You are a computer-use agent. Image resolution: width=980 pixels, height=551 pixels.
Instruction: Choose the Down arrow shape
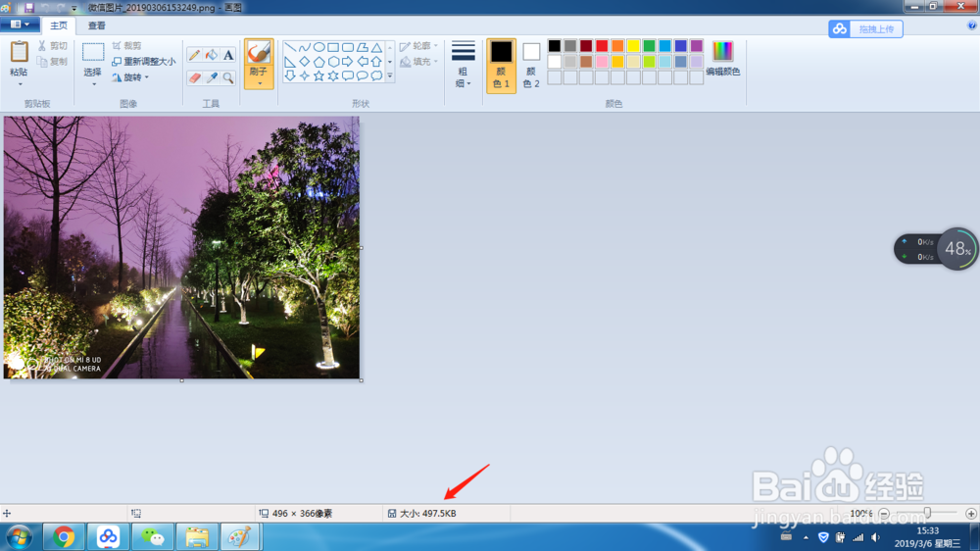click(x=290, y=75)
